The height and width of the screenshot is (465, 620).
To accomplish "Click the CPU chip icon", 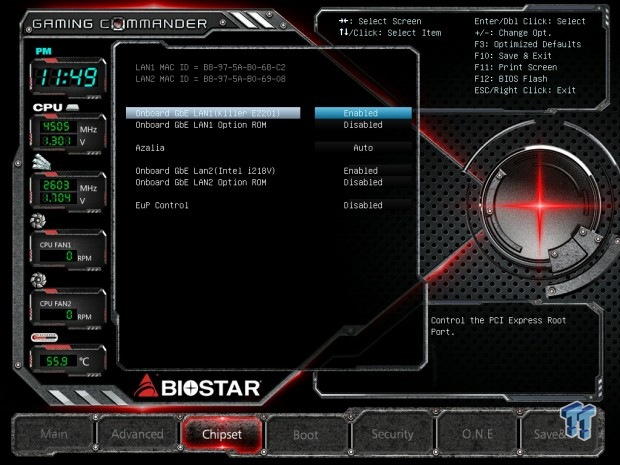I will point(72,107).
